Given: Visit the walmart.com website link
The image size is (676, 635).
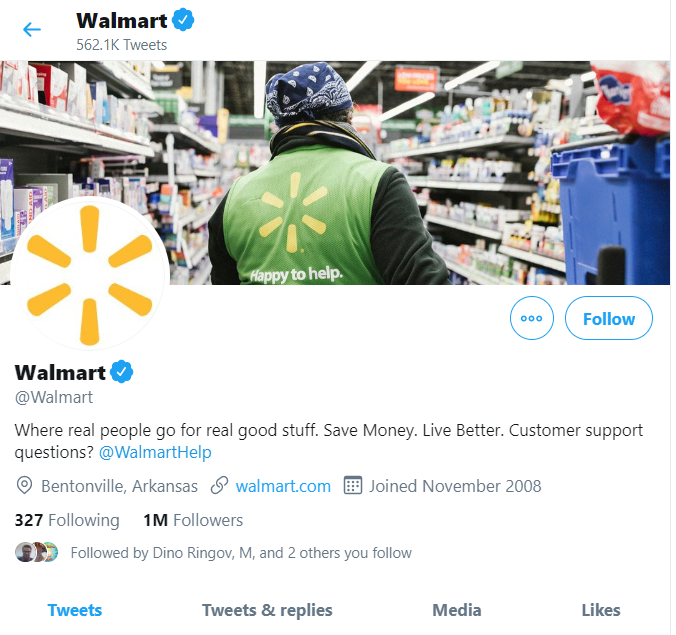Looking at the screenshot, I should pos(283,486).
